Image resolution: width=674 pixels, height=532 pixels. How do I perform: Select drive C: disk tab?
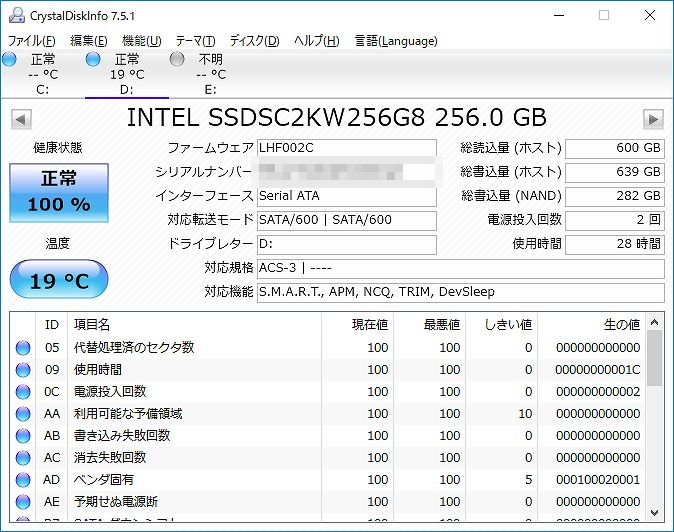(x=43, y=74)
